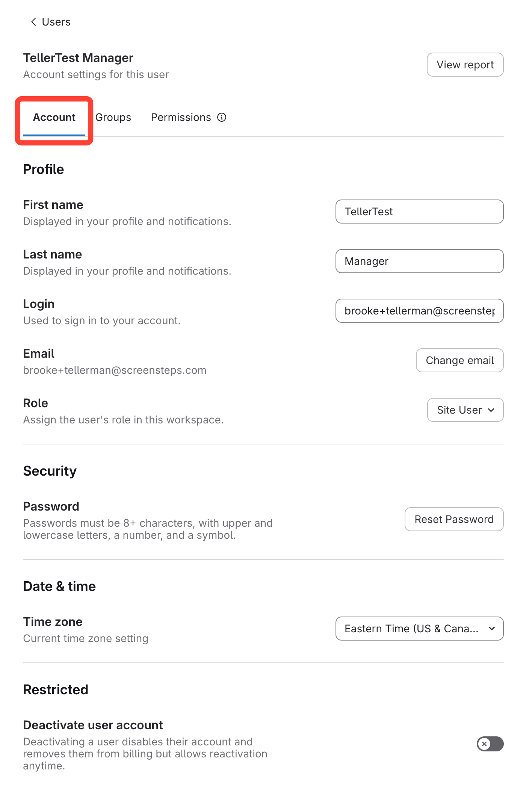Open the Site User role dropdown
Viewport: 532px width, 804px height.
(x=465, y=410)
